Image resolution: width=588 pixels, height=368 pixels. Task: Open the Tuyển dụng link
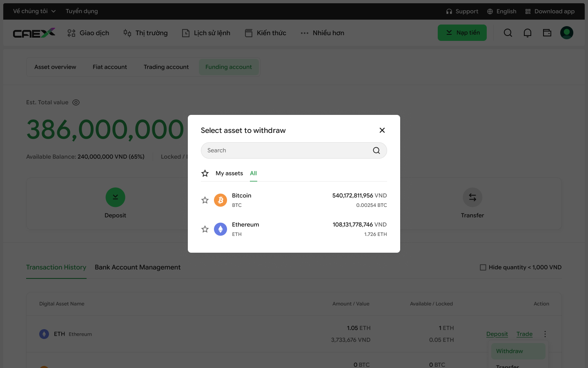click(82, 11)
